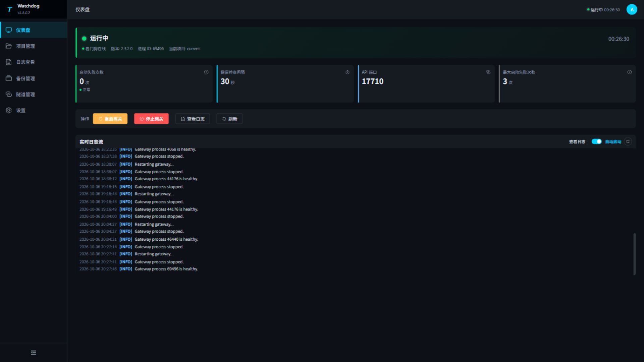Click the Watchdog logo icon
The width and height of the screenshot is (644, 362).
[x=10, y=9]
